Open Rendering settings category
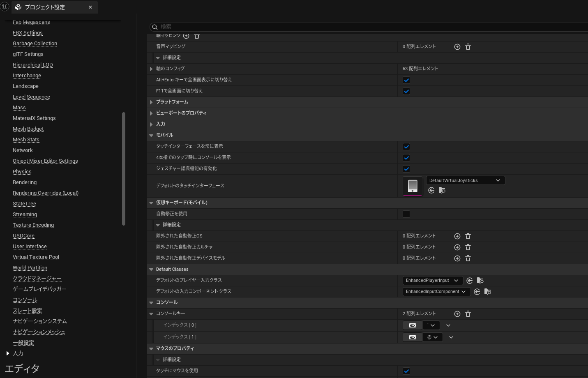The height and width of the screenshot is (378, 588). click(25, 182)
